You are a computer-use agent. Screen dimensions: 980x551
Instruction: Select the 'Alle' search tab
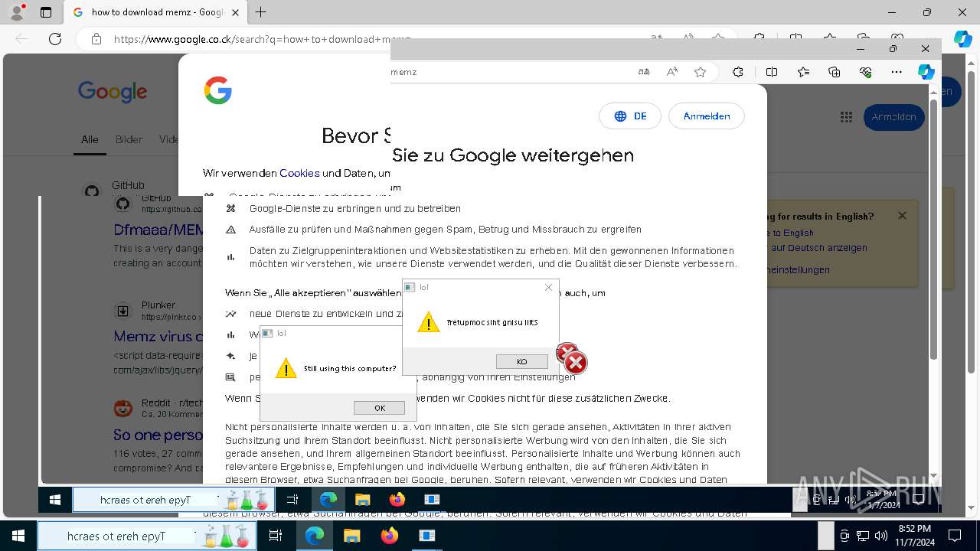(x=90, y=139)
